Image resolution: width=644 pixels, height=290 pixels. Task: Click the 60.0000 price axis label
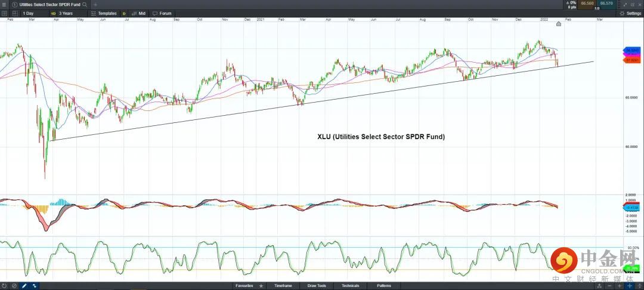click(631, 98)
